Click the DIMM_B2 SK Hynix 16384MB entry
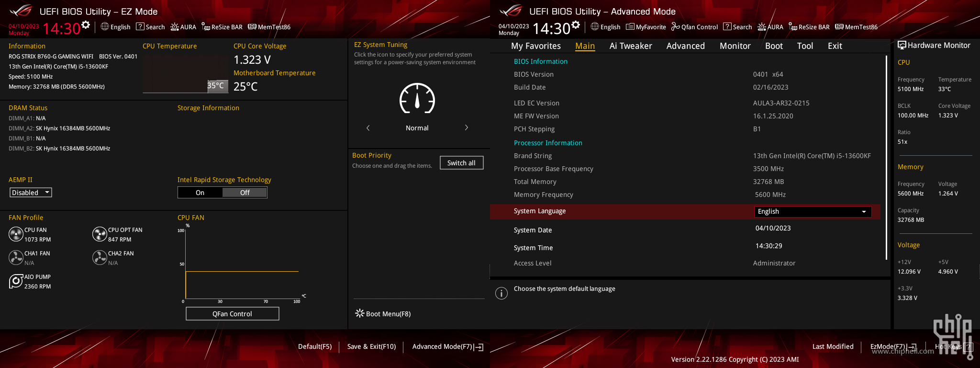The image size is (980, 368). [59, 149]
